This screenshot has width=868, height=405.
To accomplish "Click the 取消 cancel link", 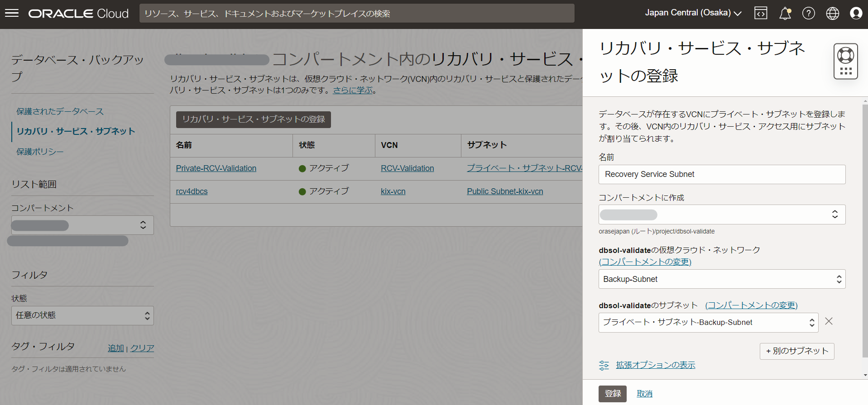I will coord(644,394).
